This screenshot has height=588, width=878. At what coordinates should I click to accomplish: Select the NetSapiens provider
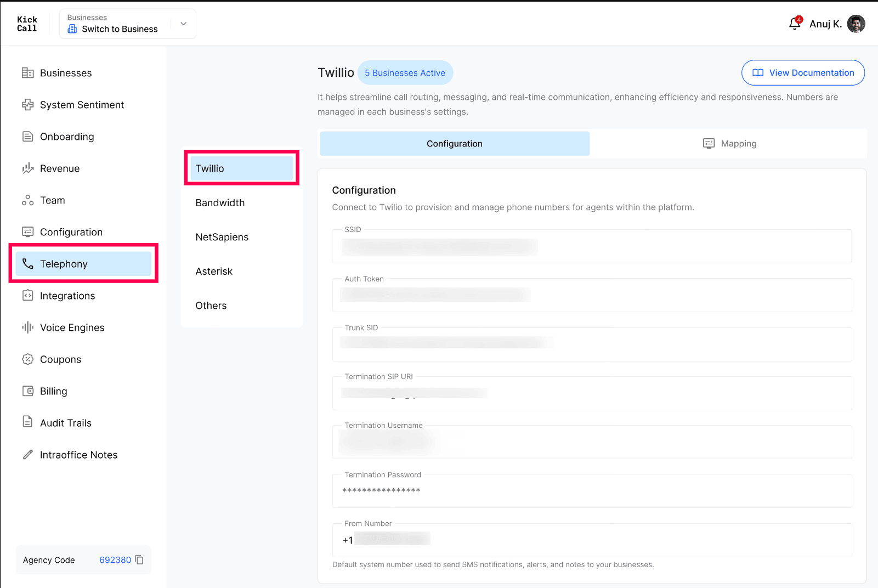(242, 237)
